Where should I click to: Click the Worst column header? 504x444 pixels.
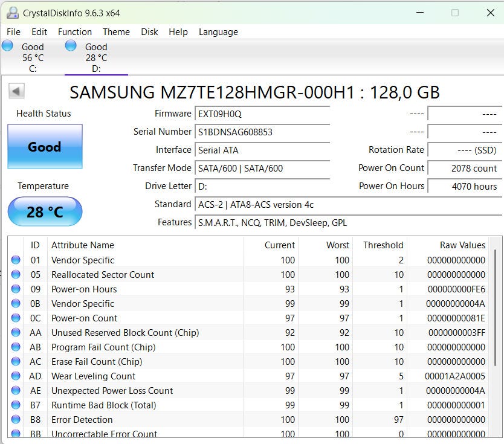click(x=325, y=245)
